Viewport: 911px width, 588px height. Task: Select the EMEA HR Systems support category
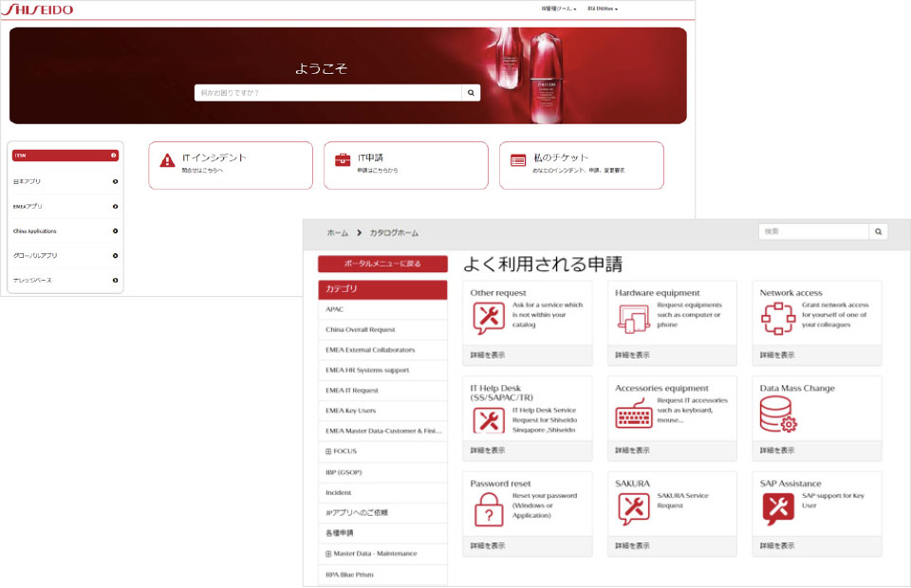[x=382, y=370]
